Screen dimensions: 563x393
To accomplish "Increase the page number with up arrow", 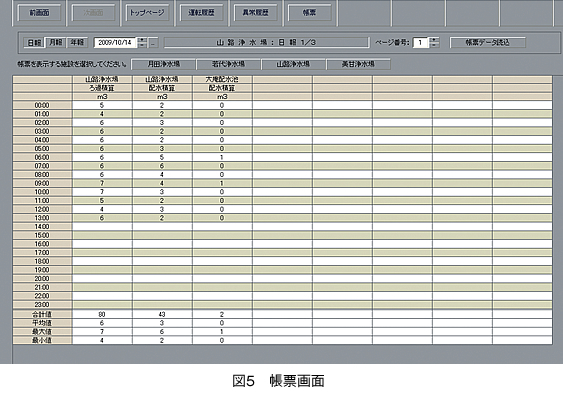I will tap(434, 40).
